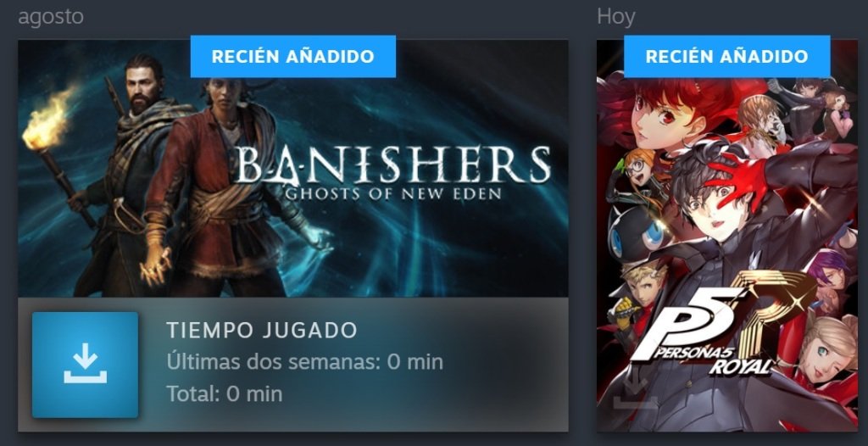Screen dimensions: 868x446
Task: Click the blue download button for Banishers
Action: tap(85, 365)
